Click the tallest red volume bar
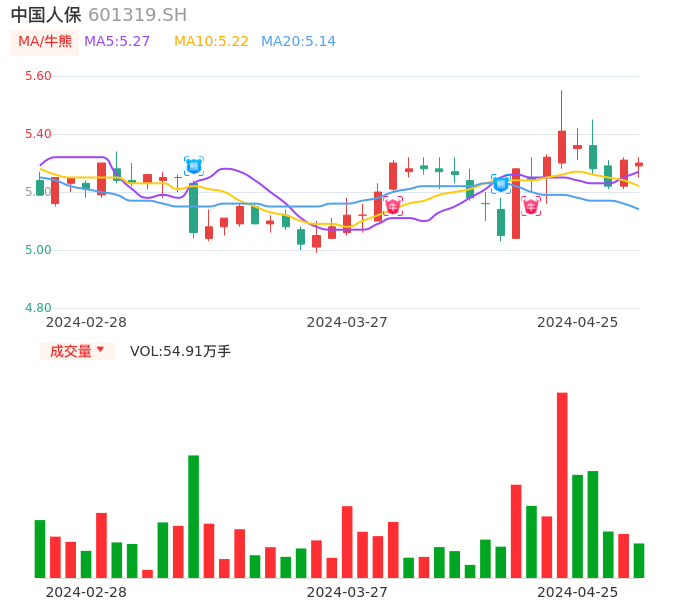Image resolution: width=686 pixels, height=606 pixels. pos(562,485)
